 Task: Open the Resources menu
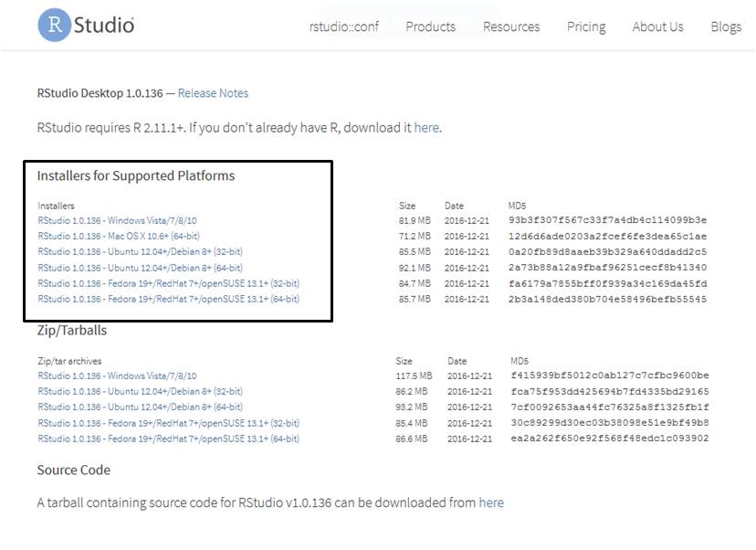[511, 26]
